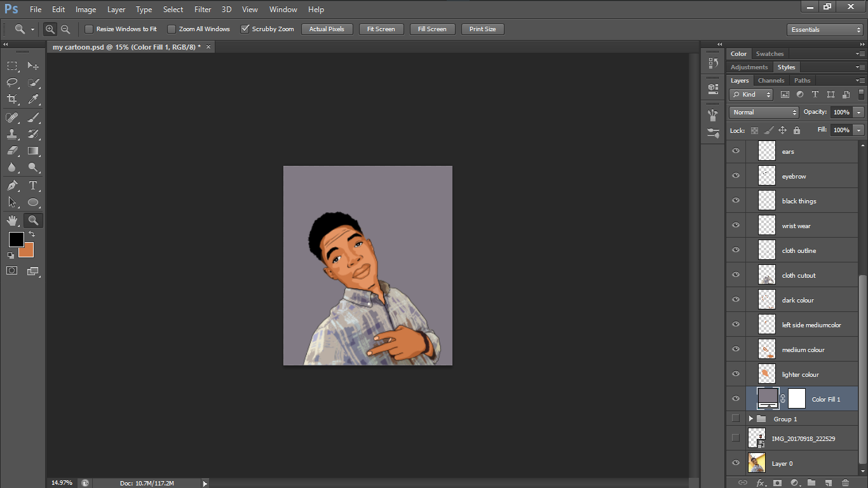This screenshot has width=868, height=488.
Task: Select the Ellipse shape tool
Action: tap(33, 202)
